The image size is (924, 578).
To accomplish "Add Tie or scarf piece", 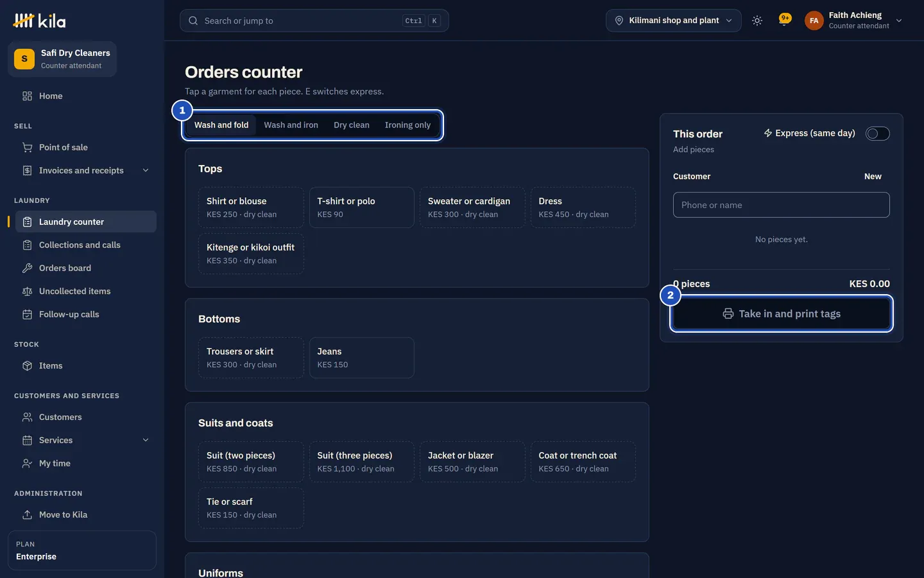I will click(251, 508).
